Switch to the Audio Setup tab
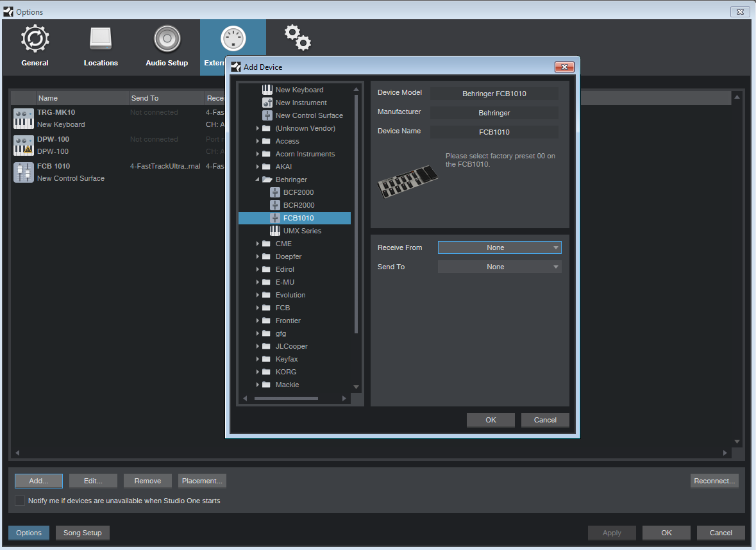 (167, 47)
